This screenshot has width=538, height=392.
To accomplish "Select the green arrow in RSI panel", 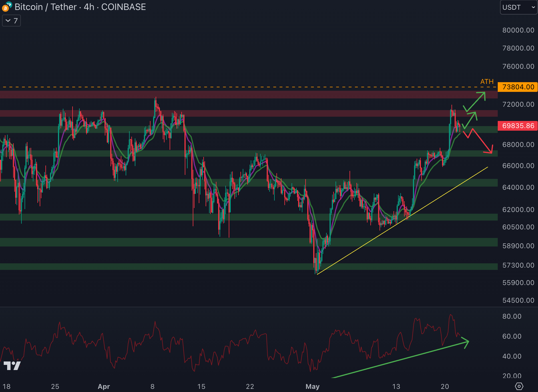I will [x=400, y=359].
